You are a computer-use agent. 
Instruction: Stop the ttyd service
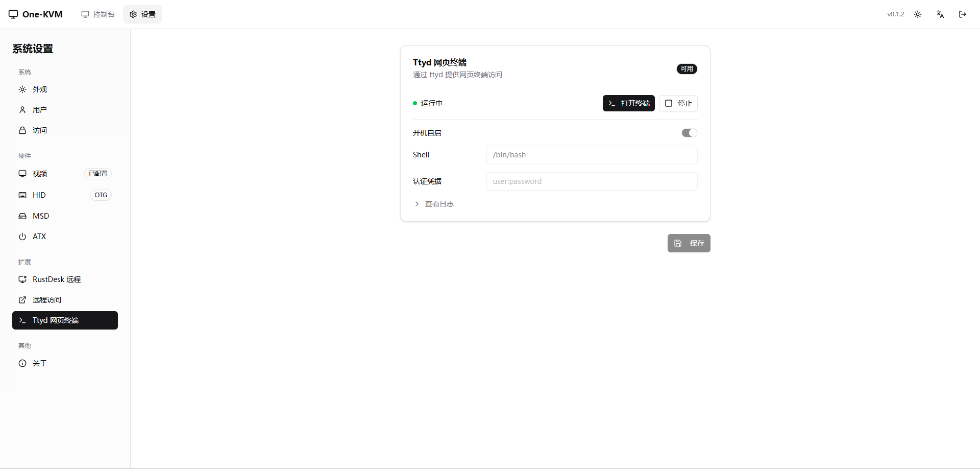tap(678, 103)
